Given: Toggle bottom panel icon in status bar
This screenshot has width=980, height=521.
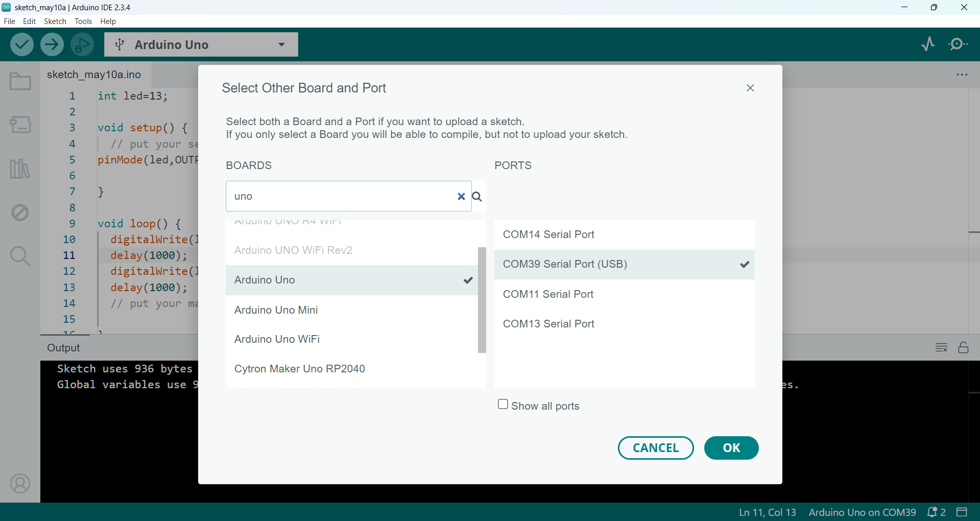Looking at the screenshot, I should (x=962, y=512).
